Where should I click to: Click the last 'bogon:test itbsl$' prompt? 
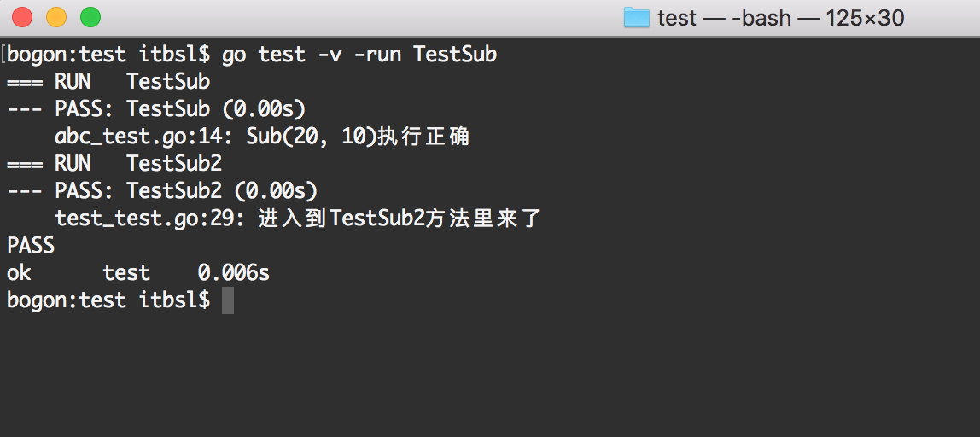click(x=108, y=300)
